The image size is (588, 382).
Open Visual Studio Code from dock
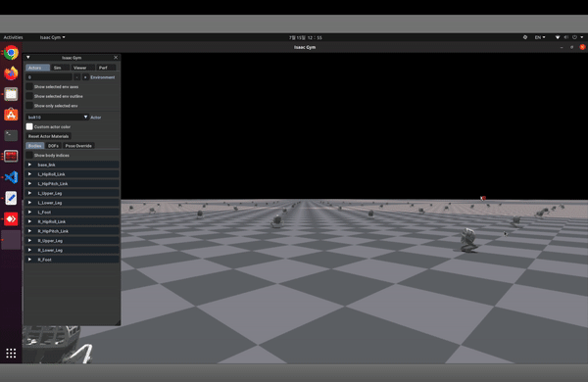11,177
